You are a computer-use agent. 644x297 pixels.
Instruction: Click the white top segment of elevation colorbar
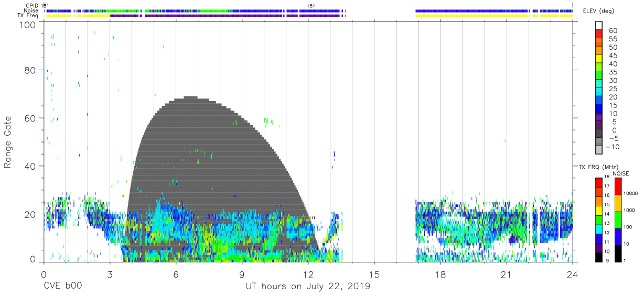[599, 26]
